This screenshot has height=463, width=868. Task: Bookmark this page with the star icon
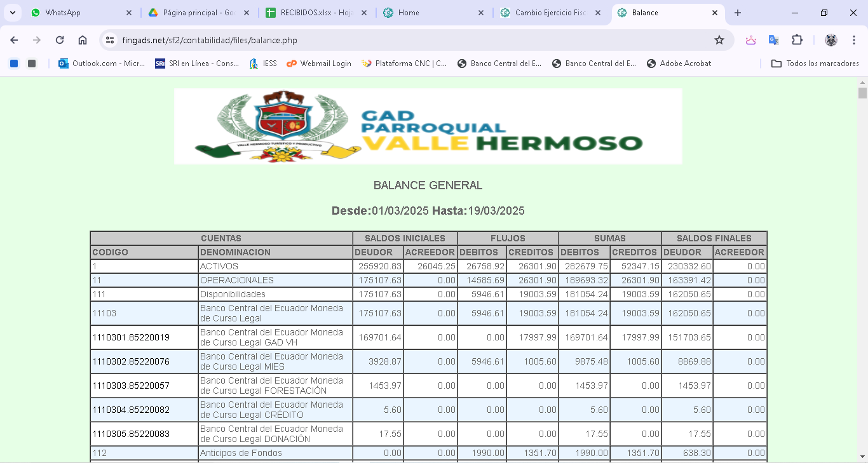[719, 40]
